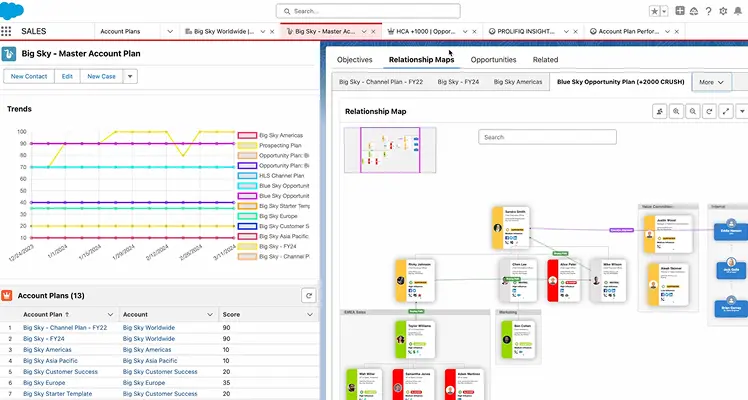Open HCA +1000 tab options chevron

pyautogui.click(x=465, y=31)
